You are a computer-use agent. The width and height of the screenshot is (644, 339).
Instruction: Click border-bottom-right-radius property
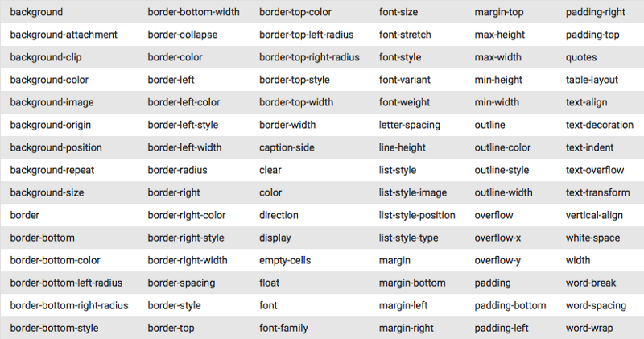[x=69, y=306]
